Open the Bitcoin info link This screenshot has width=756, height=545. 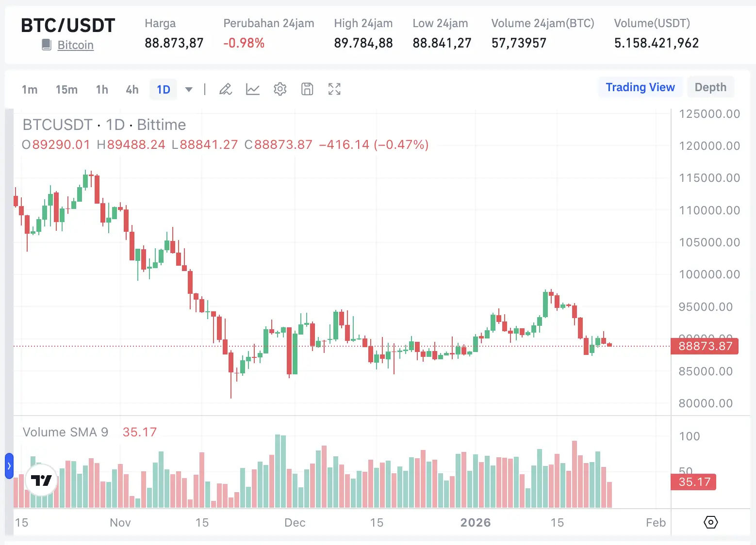(x=75, y=45)
